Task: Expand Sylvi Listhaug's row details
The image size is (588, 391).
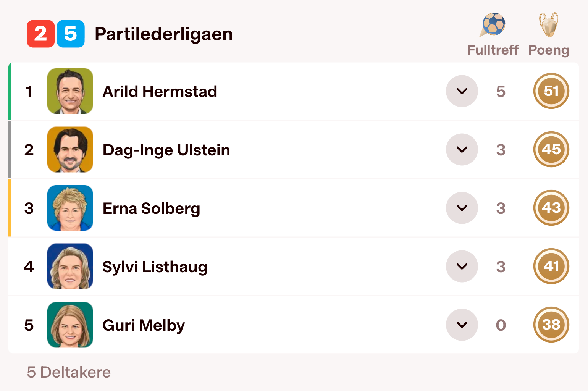Action: click(x=462, y=266)
